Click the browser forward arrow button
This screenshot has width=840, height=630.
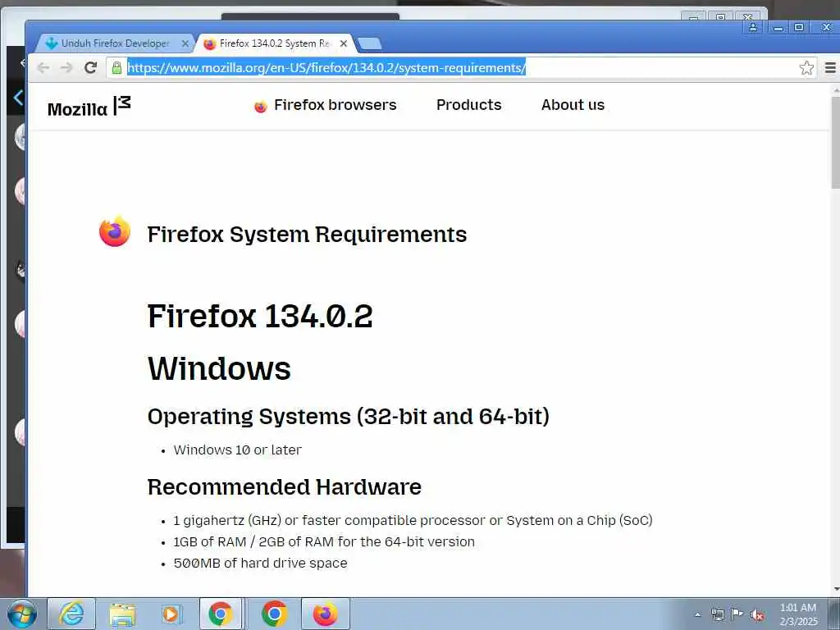[x=66, y=67]
